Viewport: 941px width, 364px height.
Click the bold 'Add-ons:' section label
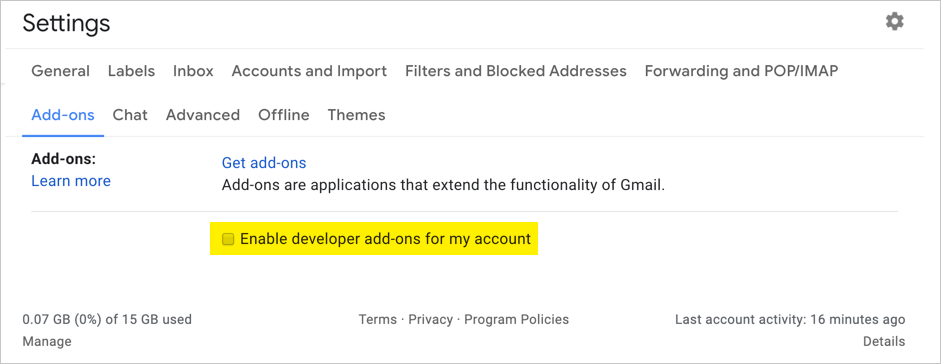(64, 160)
